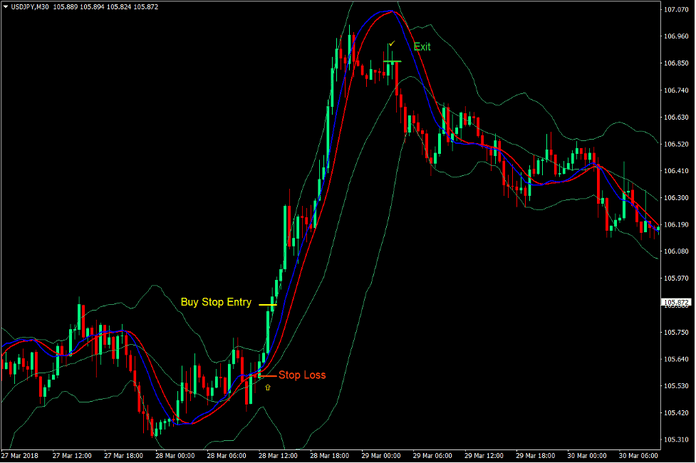Click the 28 Mar 12:00 time label
Screen dimensions: 696x463
278,456
